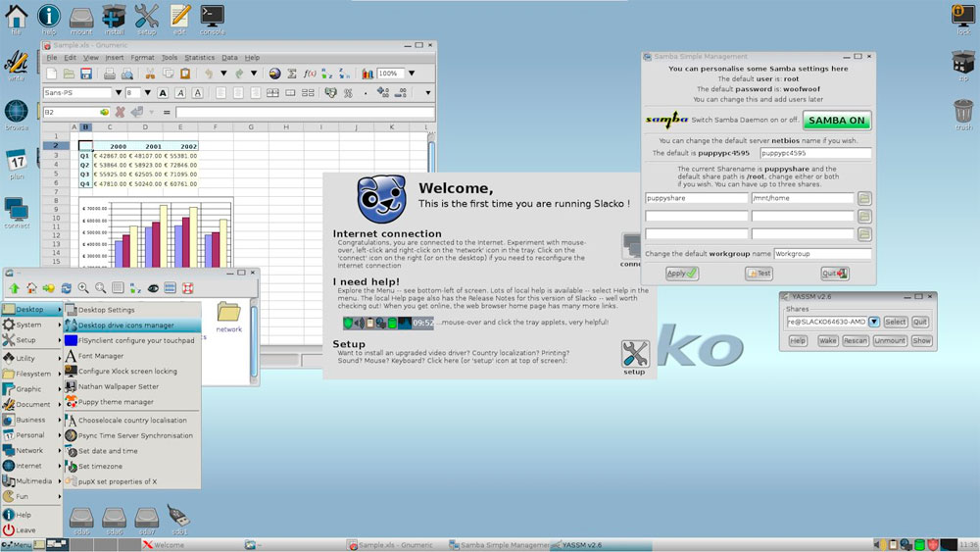Toggle center alignment in Gnumeric format toolbar

click(x=238, y=93)
